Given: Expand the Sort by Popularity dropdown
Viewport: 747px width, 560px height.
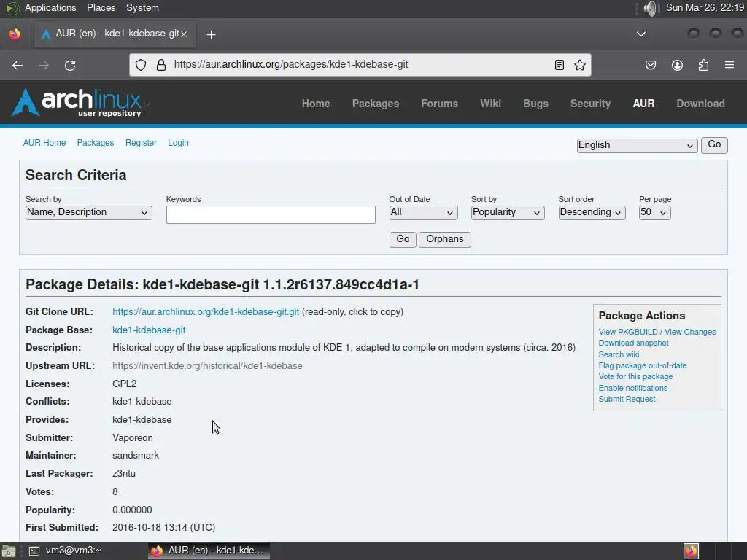Looking at the screenshot, I should coord(508,212).
